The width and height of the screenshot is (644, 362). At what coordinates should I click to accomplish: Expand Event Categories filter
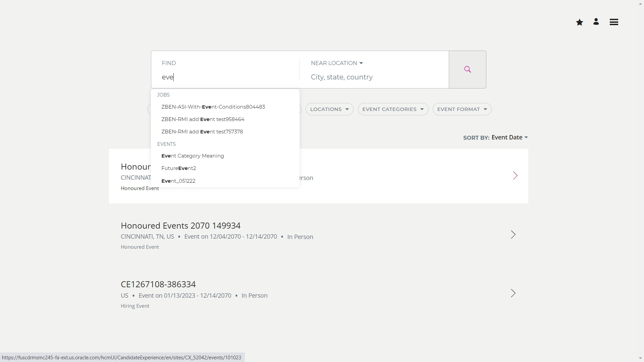point(393,109)
